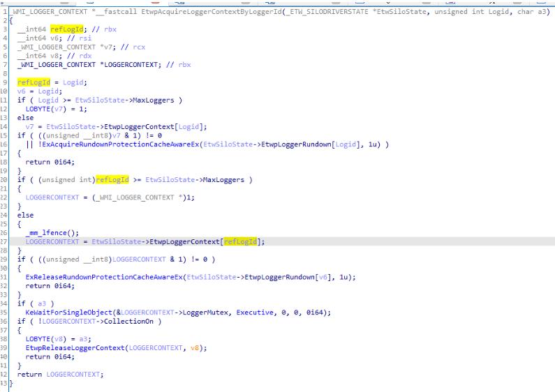Click the Executive argument of KeWaitForSingleObject

tap(255, 312)
